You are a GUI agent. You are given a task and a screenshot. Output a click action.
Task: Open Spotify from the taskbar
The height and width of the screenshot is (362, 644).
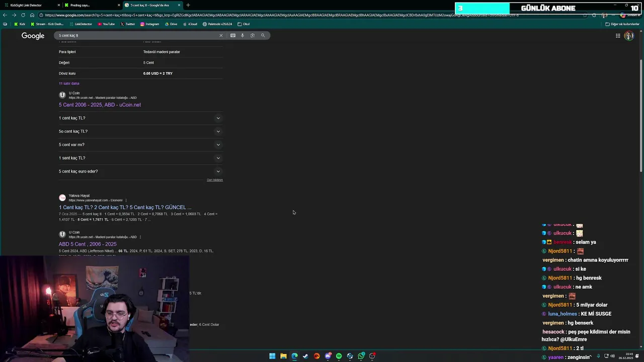[x=339, y=356]
